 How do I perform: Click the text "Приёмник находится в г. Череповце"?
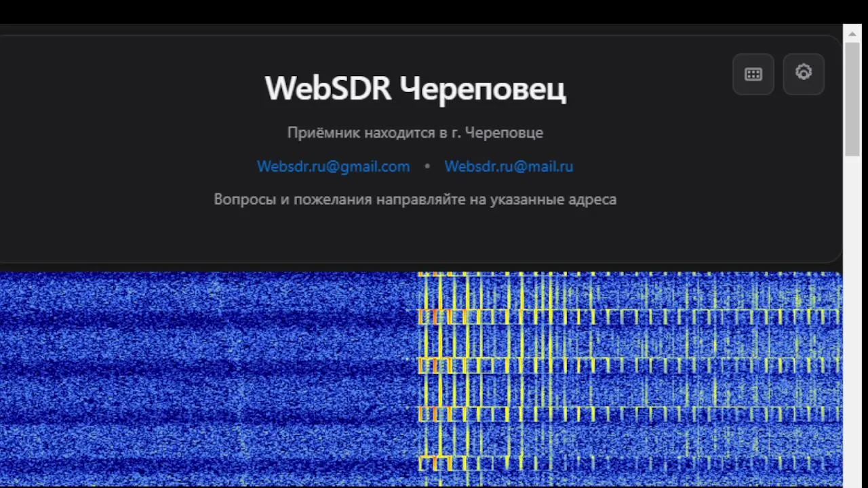click(415, 132)
